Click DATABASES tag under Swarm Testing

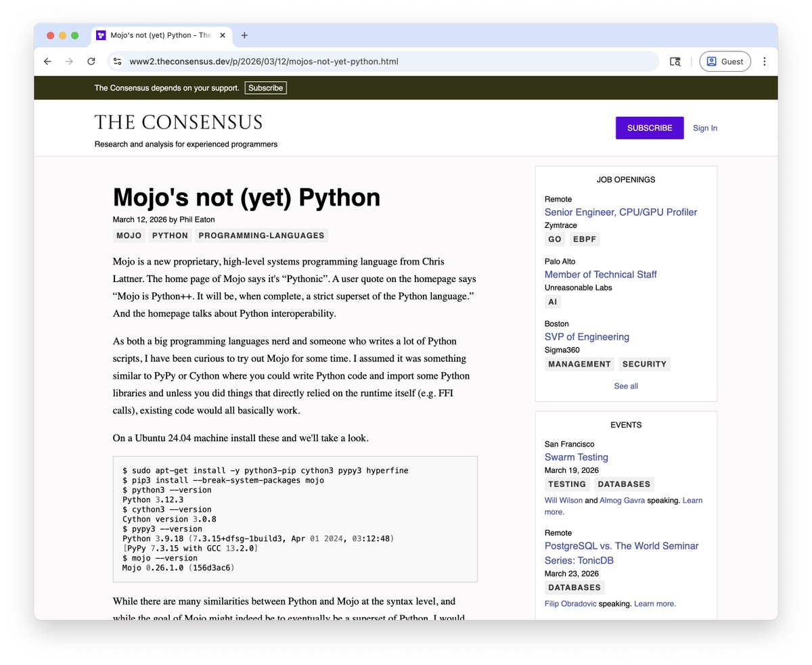click(x=623, y=484)
